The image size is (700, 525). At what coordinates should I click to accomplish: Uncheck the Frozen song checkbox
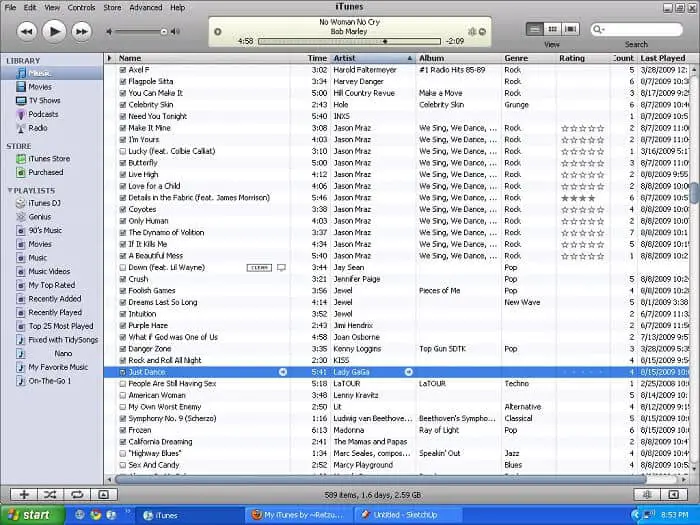click(x=123, y=430)
